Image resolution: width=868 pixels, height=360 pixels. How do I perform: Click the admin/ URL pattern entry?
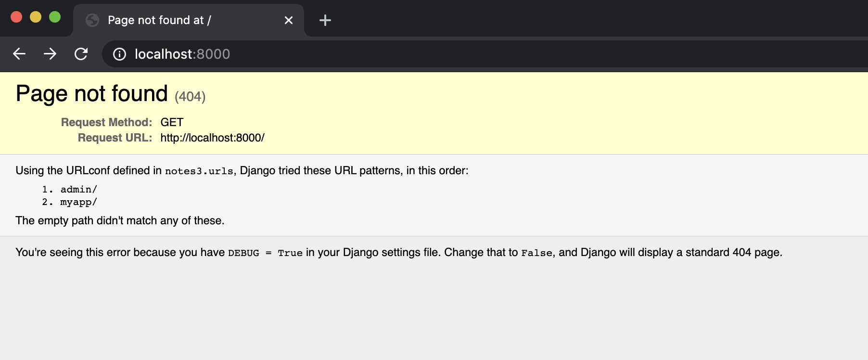coord(78,189)
